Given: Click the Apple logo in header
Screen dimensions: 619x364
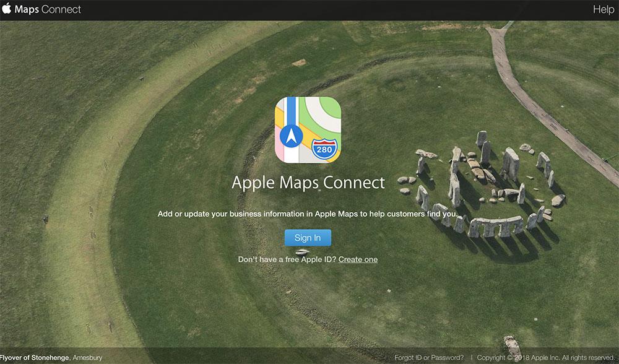Looking at the screenshot, I should 6,8.
